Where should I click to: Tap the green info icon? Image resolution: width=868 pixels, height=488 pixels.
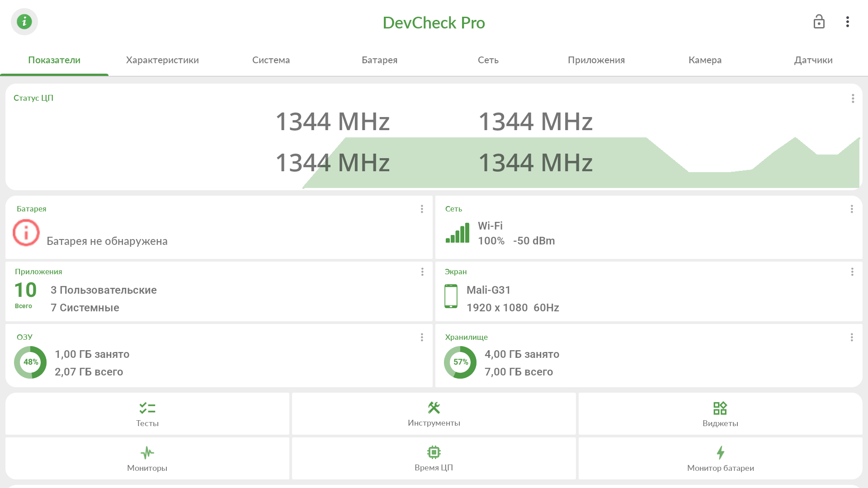24,22
